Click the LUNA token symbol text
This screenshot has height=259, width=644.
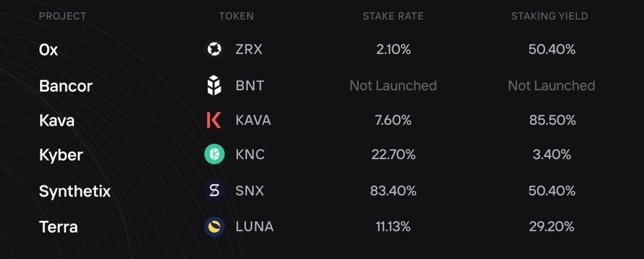(254, 227)
